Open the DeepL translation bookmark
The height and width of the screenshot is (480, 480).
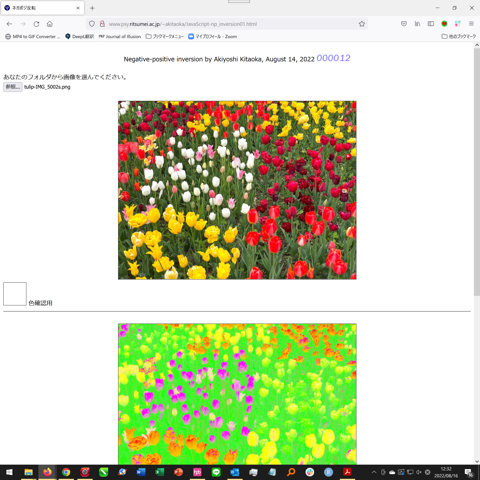(79, 37)
